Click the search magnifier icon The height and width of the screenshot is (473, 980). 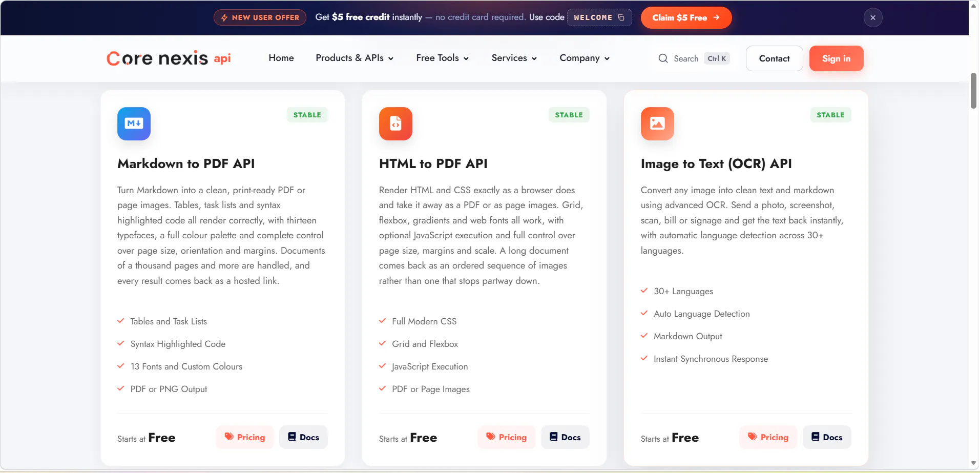pos(663,58)
